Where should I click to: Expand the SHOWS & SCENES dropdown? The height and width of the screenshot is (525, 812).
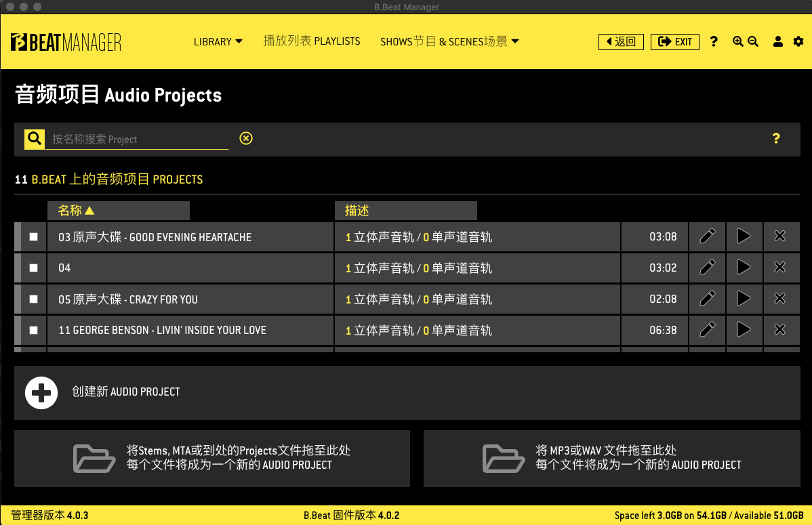pyautogui.click(x=449, y=41)
